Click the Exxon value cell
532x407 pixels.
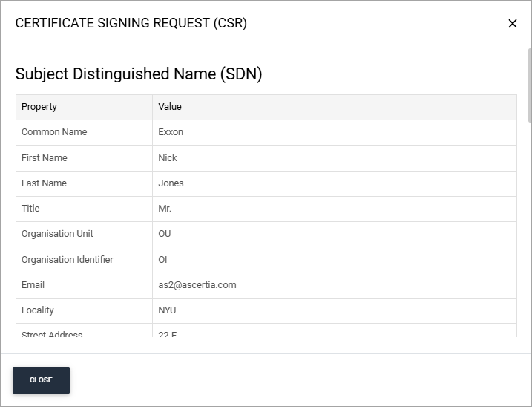tap(171, 132)
